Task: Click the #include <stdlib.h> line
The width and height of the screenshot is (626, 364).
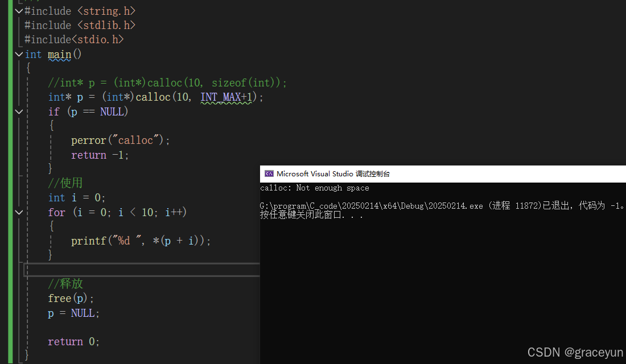Action: [x=80, y=25]
